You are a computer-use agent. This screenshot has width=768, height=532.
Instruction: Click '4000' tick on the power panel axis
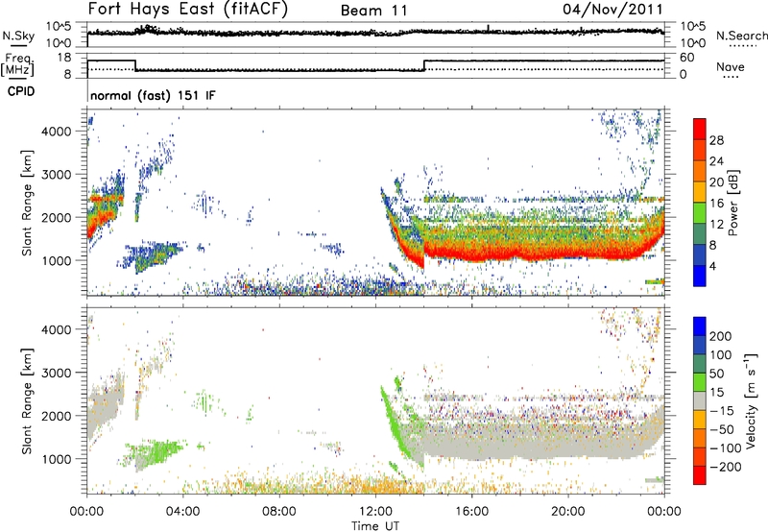[x=56, y=132]
